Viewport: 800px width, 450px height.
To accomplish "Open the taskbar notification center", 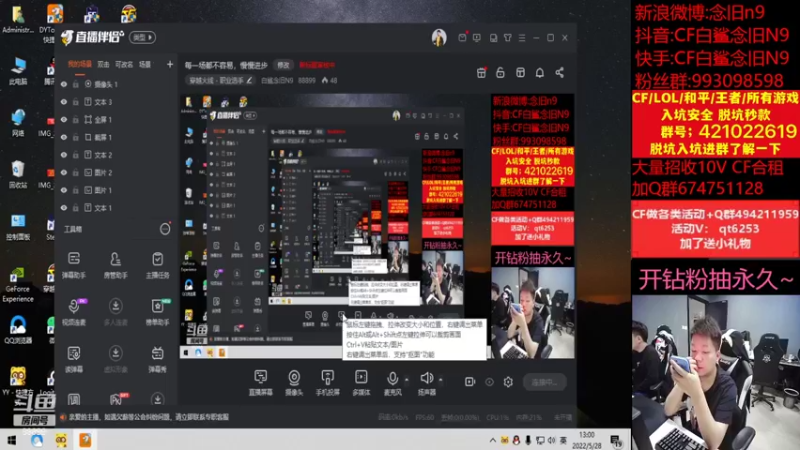I will [616, 440].
